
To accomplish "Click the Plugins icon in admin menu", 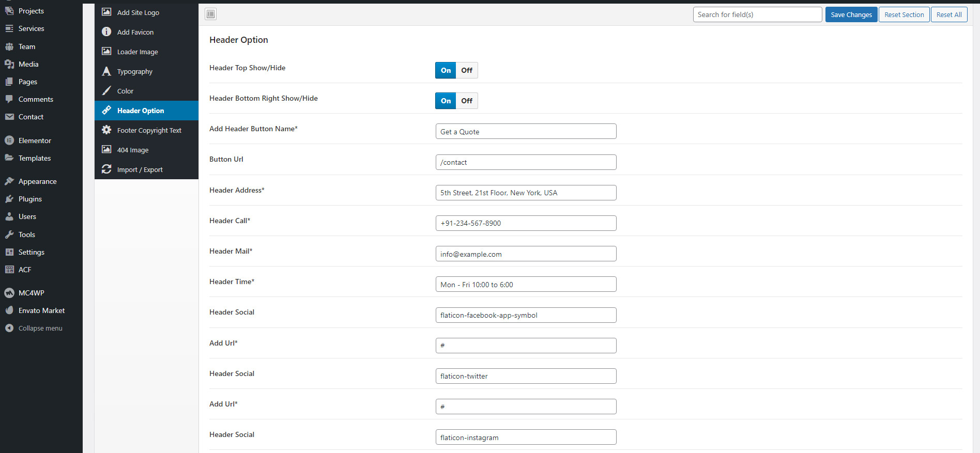I will point(9,199).
